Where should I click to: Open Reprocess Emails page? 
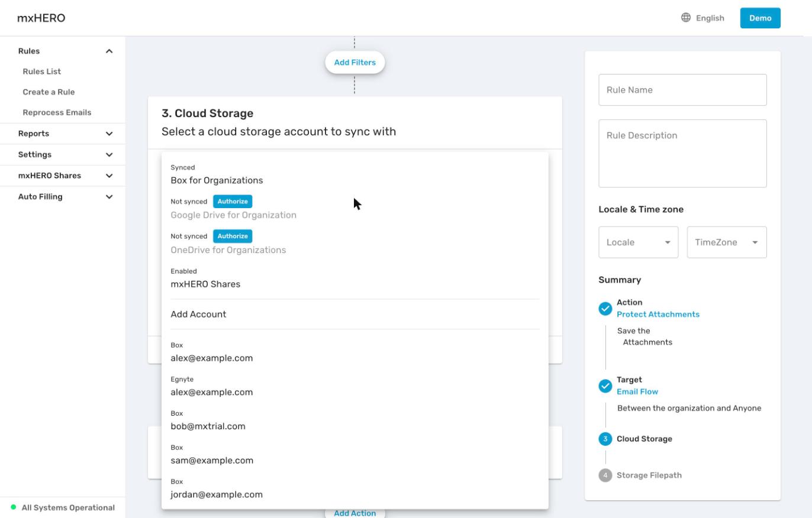[57, 112]
